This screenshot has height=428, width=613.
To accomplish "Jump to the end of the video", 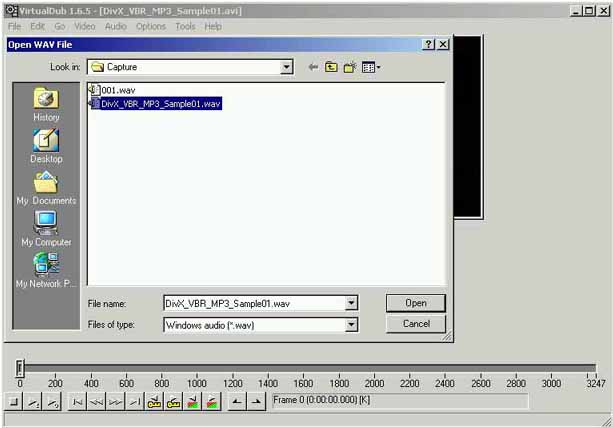I will (134, 402).
